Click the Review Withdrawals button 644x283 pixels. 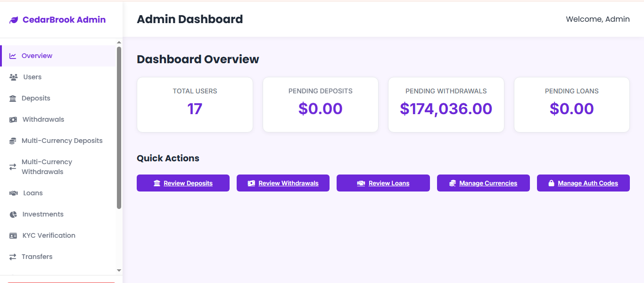(x=283, y=183)
